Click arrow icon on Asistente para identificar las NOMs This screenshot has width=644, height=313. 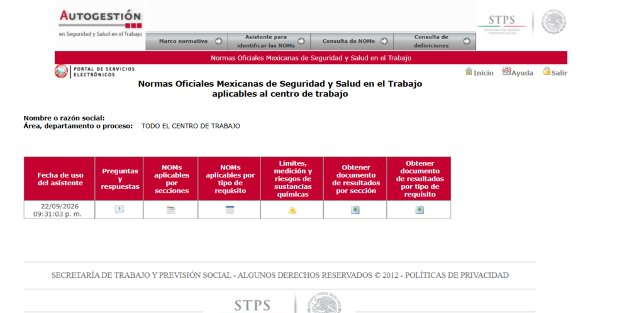coord(301,41)
